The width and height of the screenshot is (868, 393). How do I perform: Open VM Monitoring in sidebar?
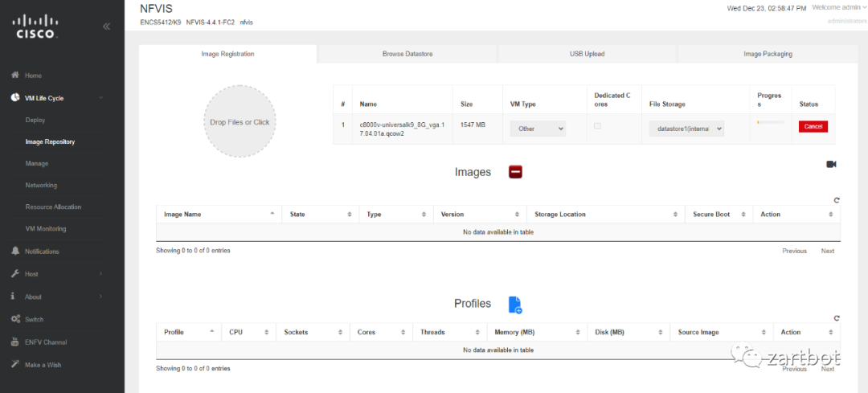coord(45,228)
